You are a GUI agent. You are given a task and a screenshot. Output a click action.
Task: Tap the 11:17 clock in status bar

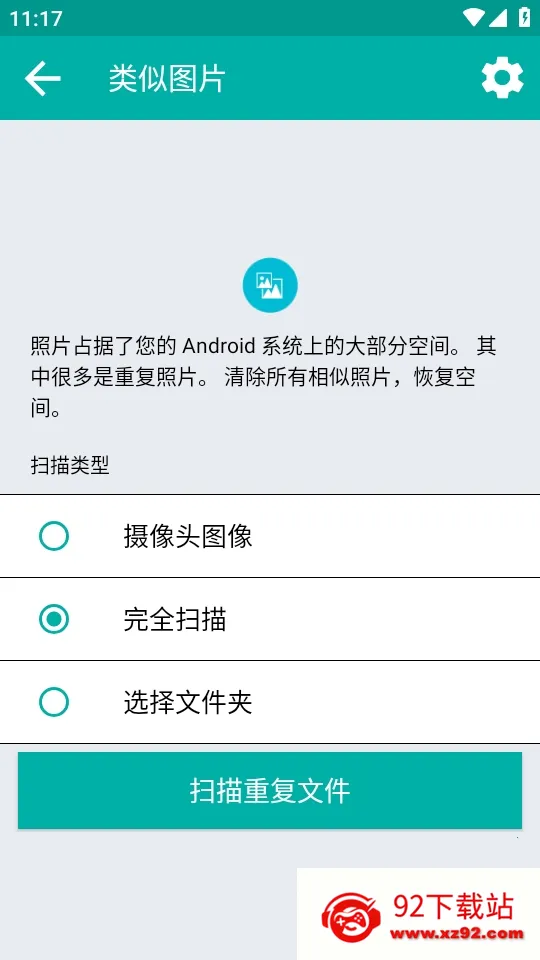tap(36, 18)
